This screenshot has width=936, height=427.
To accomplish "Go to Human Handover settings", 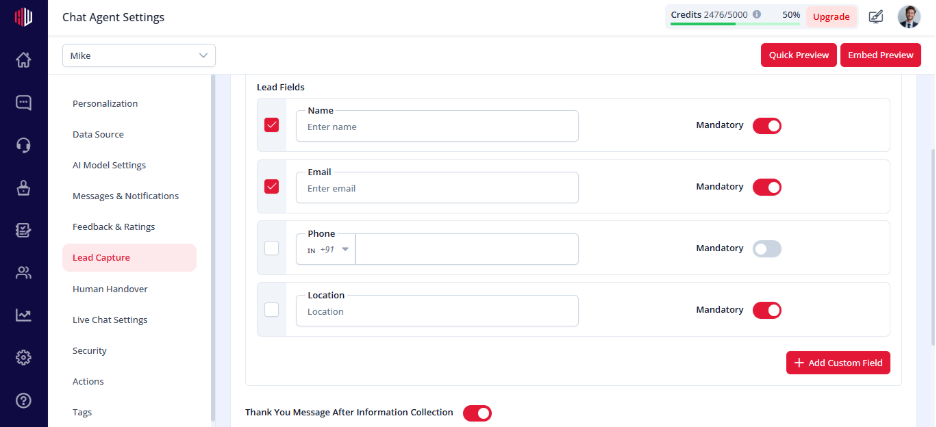I will click(x=110, y=289).
